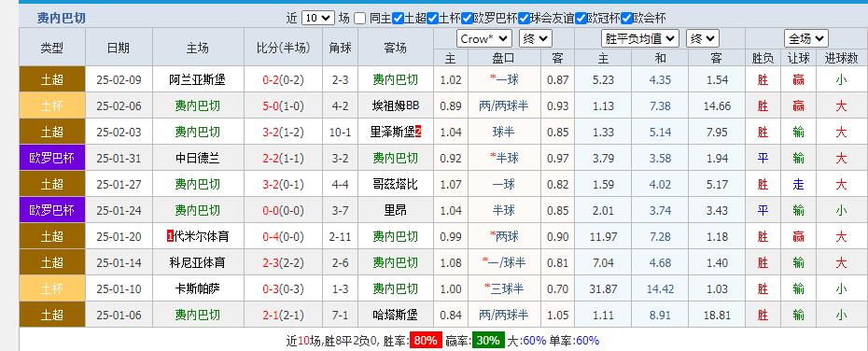Viewport: 868px width, 351px height.
Task: Select the 土杯 type cell for 25-02-06
Action: (52, 105)
